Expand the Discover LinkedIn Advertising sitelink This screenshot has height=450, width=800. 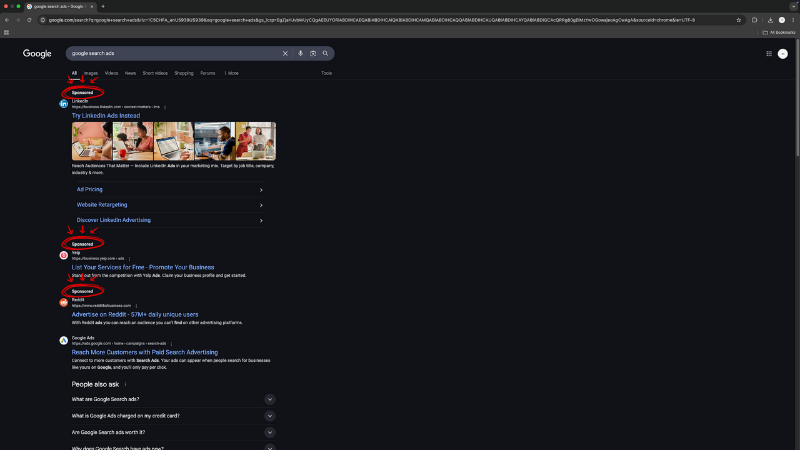coord(170,220)
